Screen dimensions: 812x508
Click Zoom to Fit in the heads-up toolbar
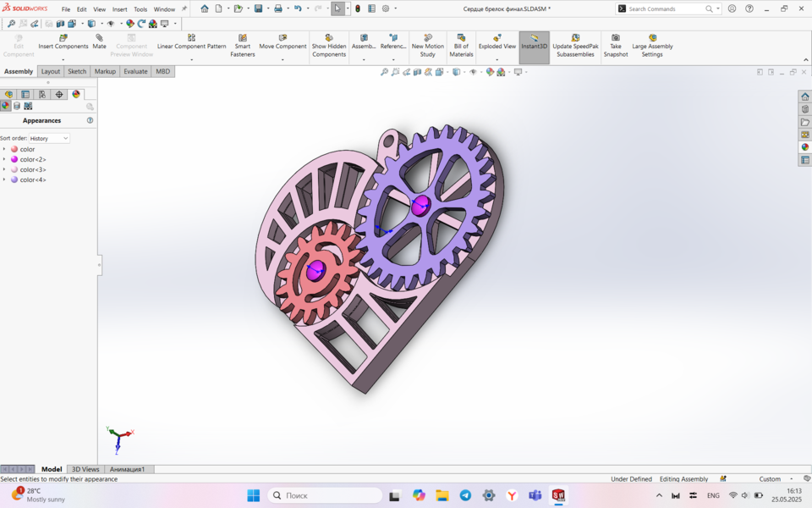tap(385, 72)
